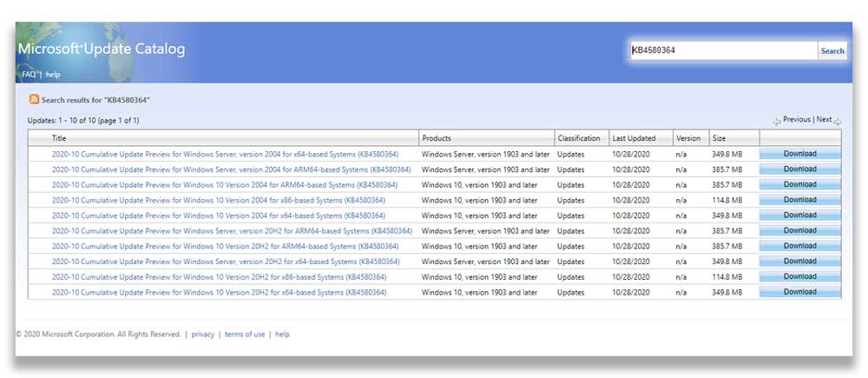Image resolution: width=868 pixels, height=378 pixels.
Task: Sort results by Title column header
Action: (x=59, y=138)
